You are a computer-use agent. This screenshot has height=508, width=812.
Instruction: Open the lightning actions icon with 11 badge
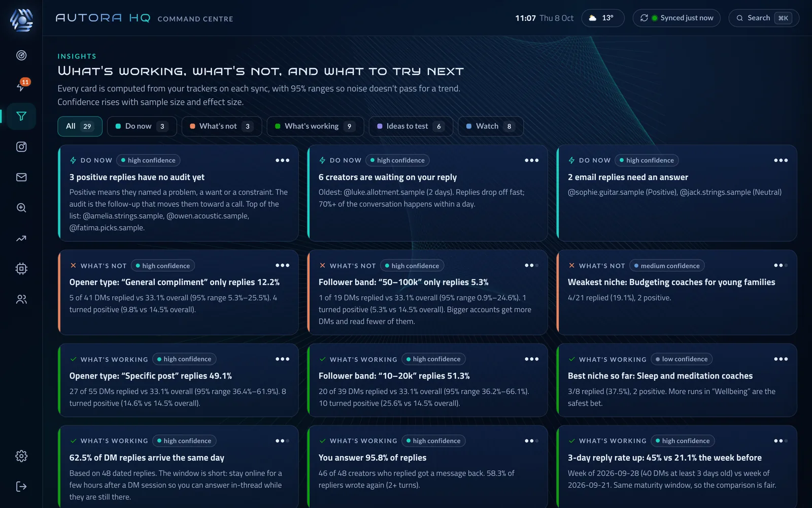21,86
